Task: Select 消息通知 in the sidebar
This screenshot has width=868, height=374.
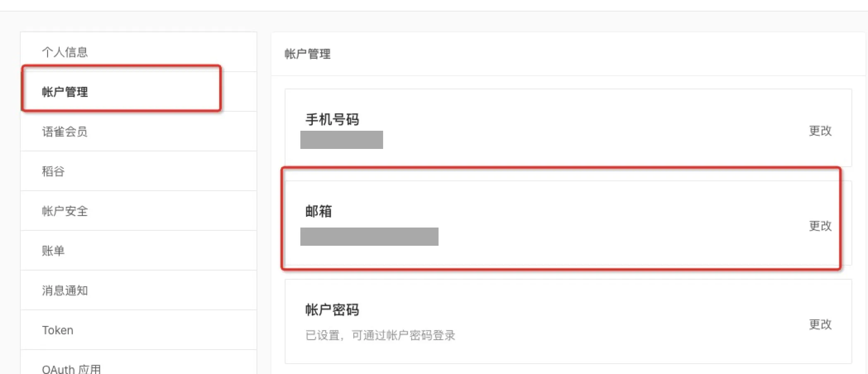Action: (x=65, y=290)
